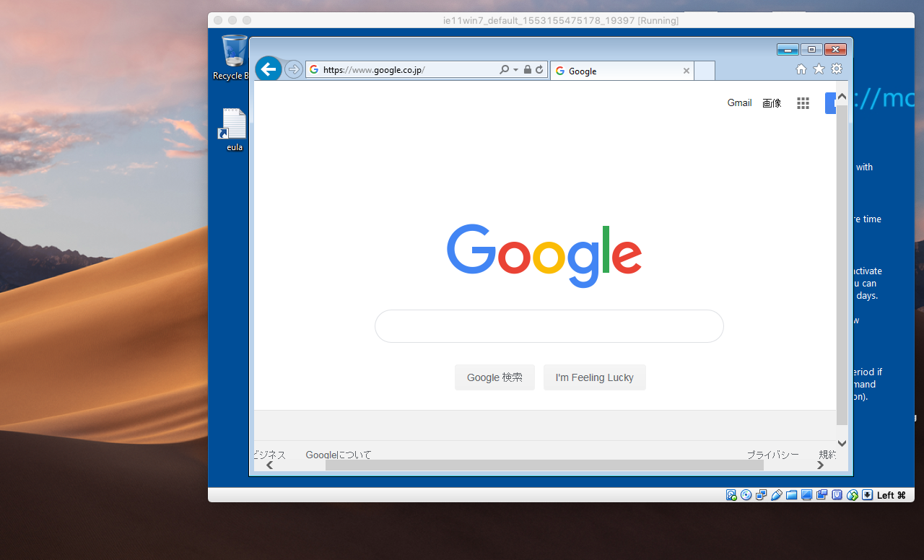Screen dimensions: 924x560
Task: Open the Tools gear menu
Action: 836,69
